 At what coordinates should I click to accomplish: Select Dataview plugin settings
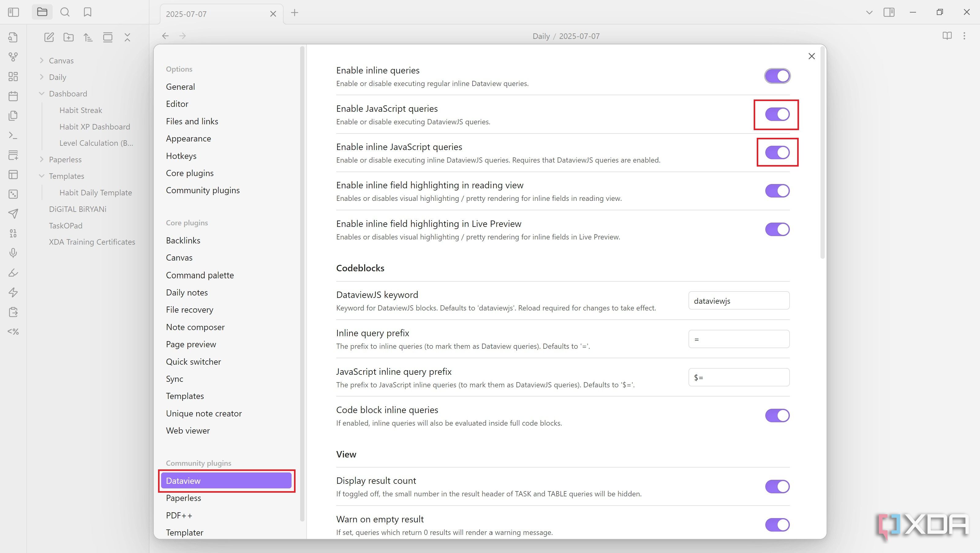click(x=226, y=481)
